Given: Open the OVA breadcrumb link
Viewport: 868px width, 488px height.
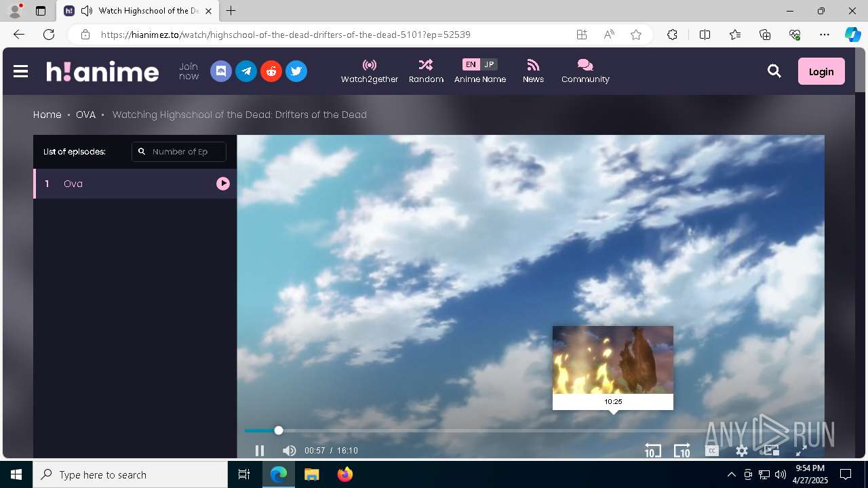Looking at the screenshot, I should point(85,115).
